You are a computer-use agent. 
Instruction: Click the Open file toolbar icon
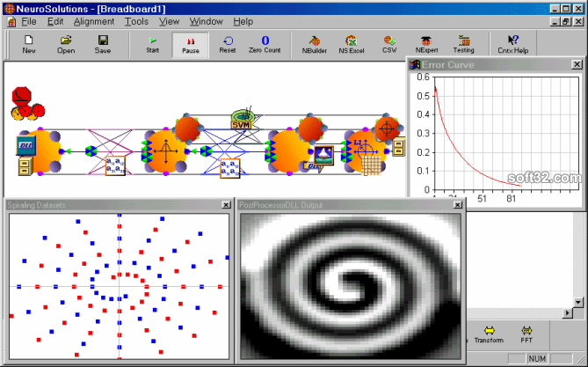click(66, 44)
